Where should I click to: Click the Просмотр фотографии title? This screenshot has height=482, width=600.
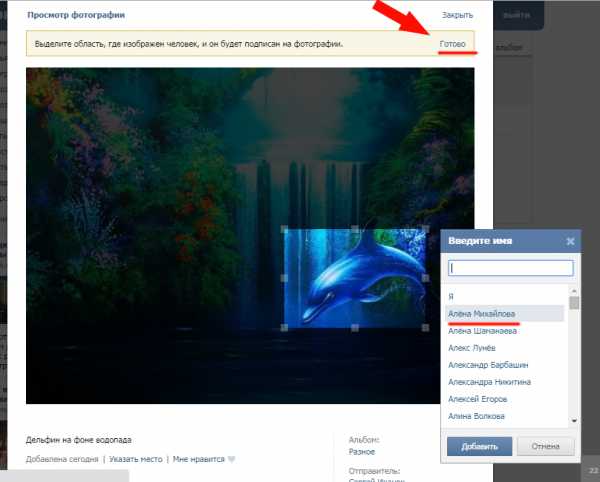click(x=76, y=15)
